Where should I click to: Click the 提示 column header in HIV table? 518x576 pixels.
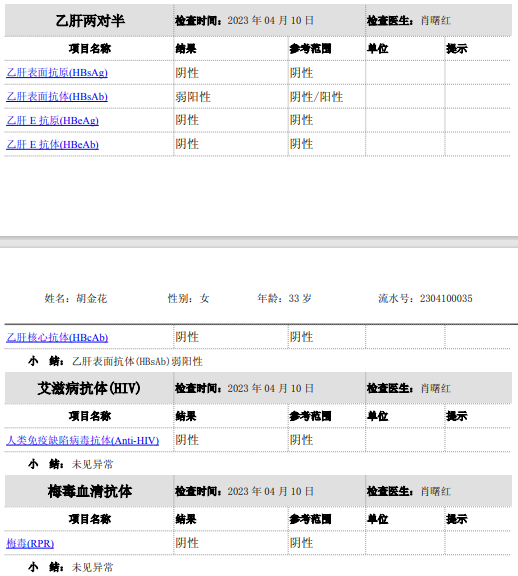pyautogui.click(x=457, y=416)
